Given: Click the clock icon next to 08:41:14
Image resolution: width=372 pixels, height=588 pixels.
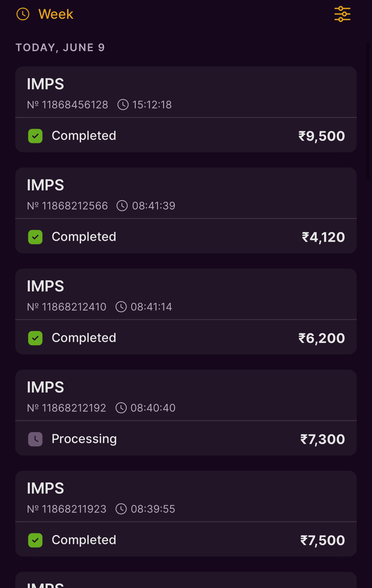Looking at the screenshot, I should pyautogui.click(x=121, y=307).
